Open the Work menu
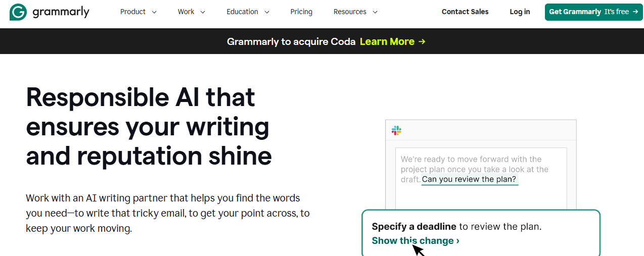 pyautogui.click(x=186, y=12)
